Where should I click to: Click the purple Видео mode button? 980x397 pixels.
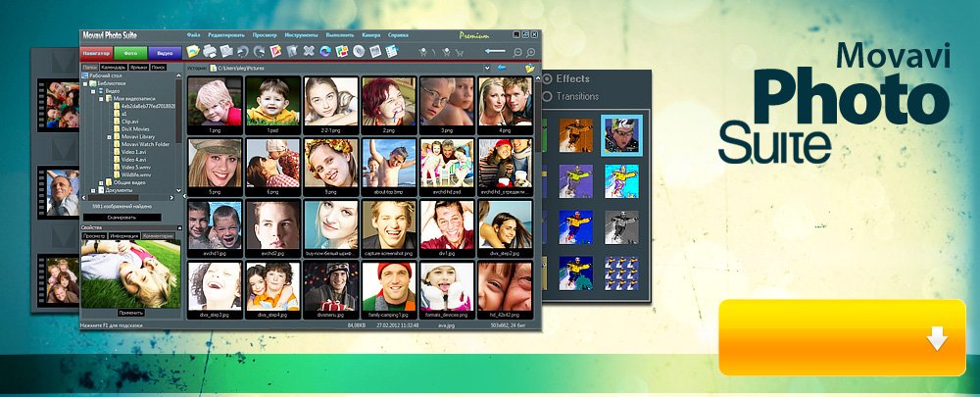coord(165,53)
